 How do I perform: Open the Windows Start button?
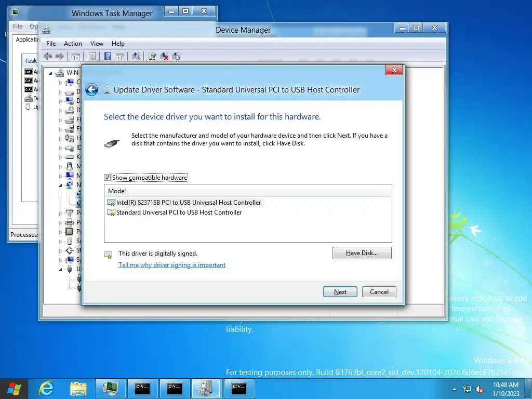[x=14, y=389]
